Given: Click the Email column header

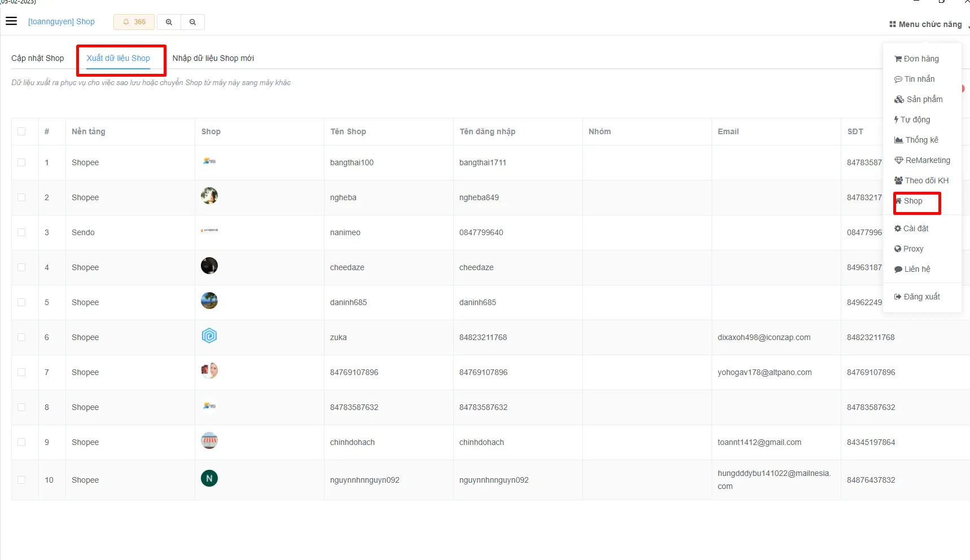Looking at the screenshot, I should click(x=728, y=131).
